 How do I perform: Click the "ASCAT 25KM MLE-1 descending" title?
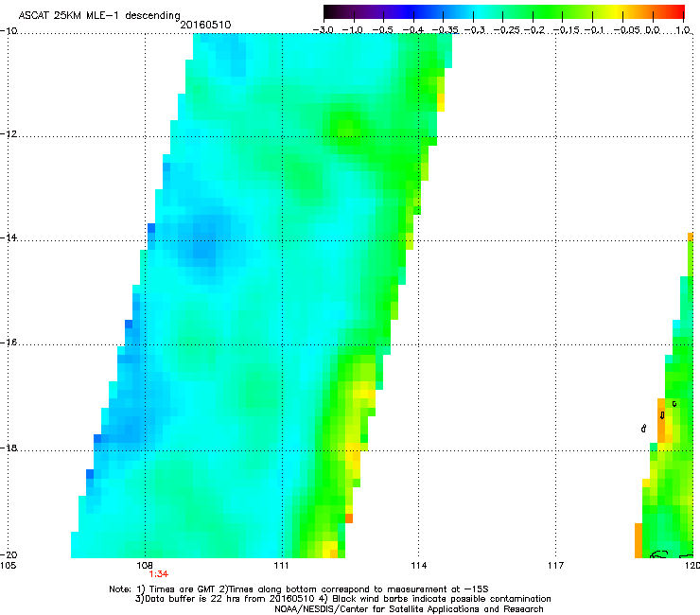tap(99, 15)
